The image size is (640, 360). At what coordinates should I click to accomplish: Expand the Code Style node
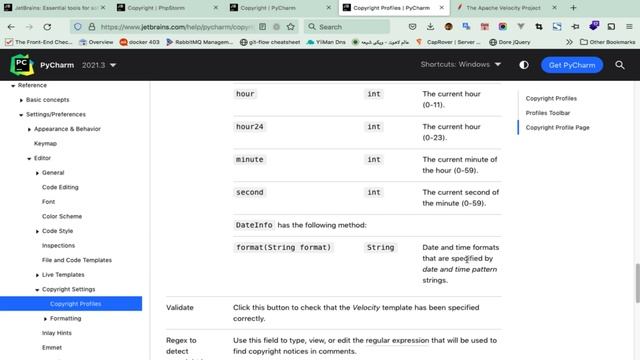click(37, 231)
